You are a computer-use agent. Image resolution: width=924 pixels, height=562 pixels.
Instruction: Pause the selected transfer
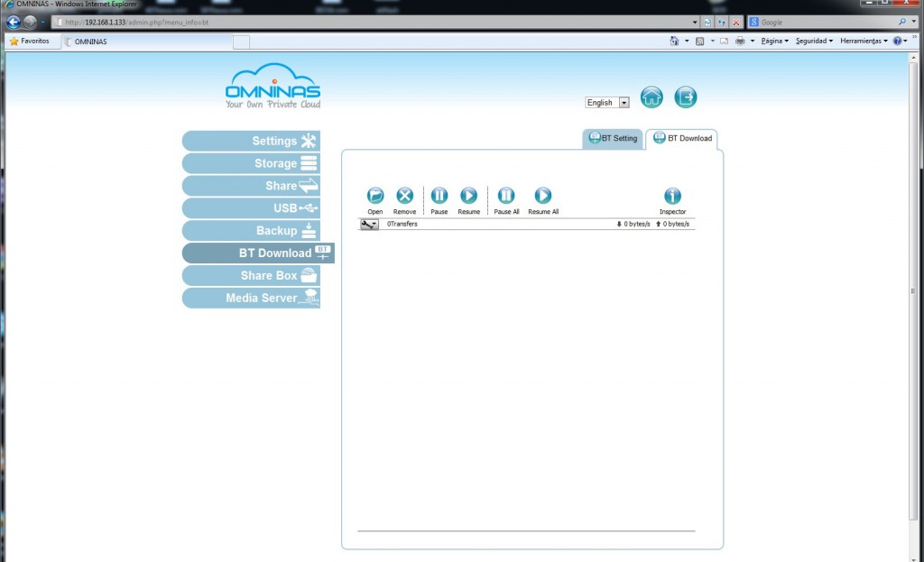point(439,196)
